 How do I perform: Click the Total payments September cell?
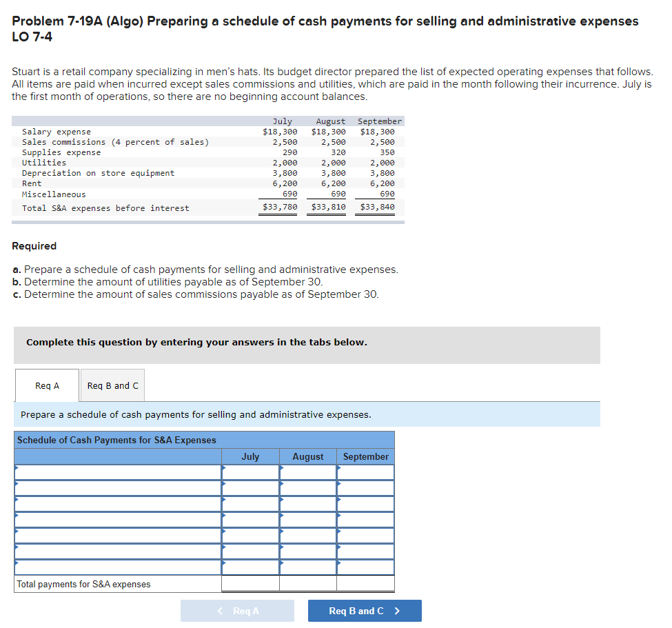366,584
